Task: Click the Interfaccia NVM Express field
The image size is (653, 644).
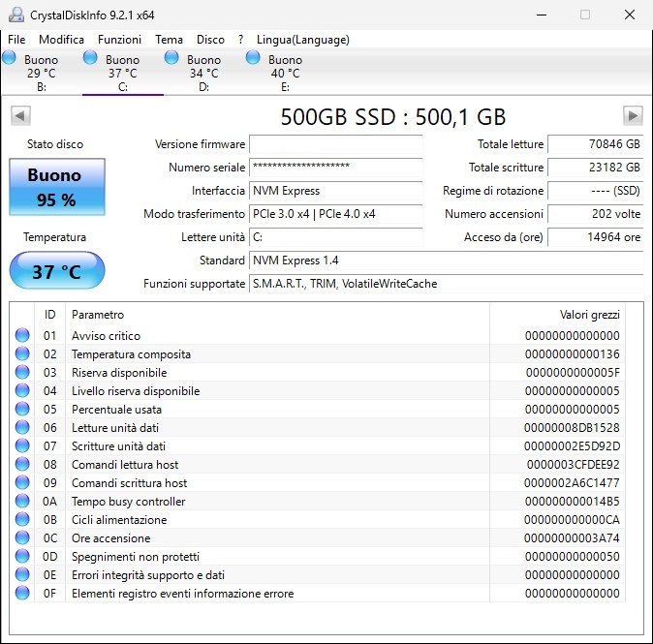Action: pyautogui.click(x=335, y=191)
